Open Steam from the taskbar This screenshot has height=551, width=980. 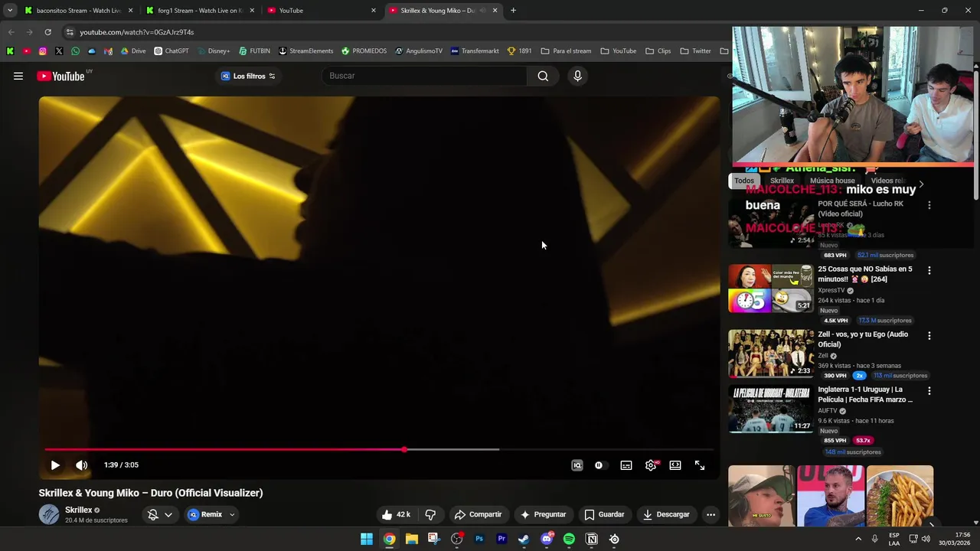(524, 539)
